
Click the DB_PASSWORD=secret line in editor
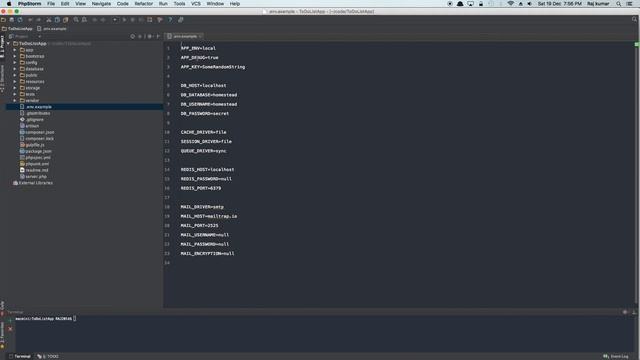[x=205, y=113]
